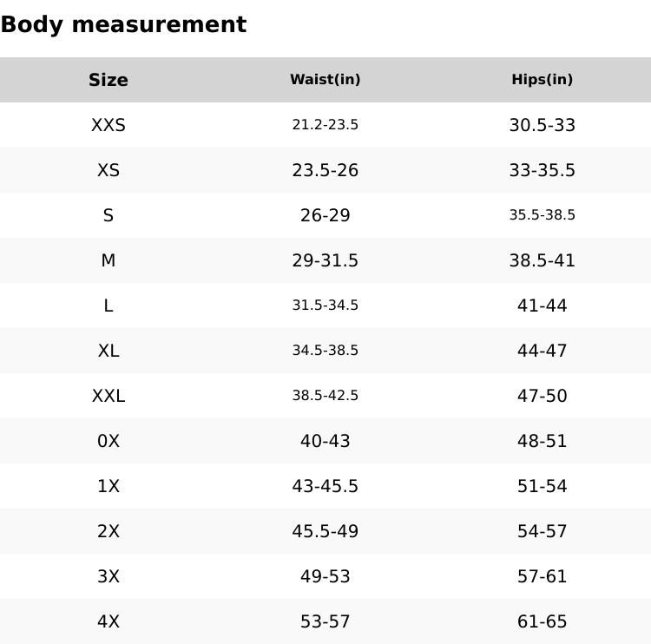Select the 4X hips value 61-65

point(542,621)
